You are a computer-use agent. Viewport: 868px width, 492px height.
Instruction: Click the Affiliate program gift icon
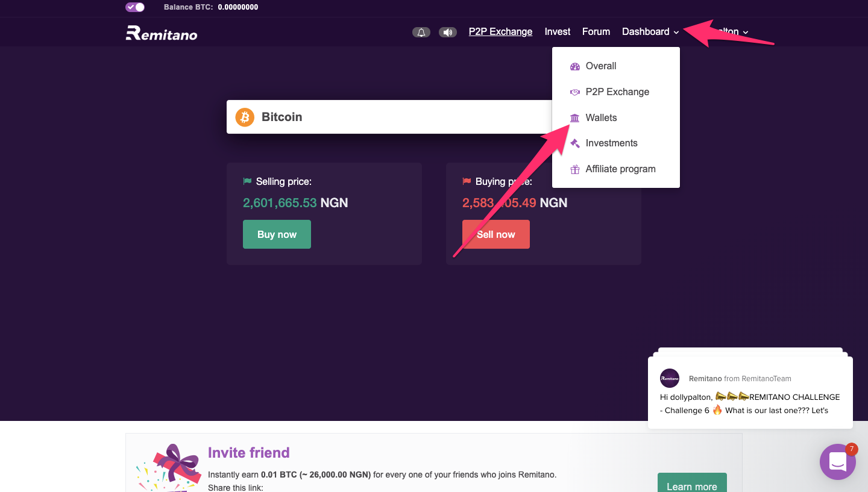coord(574,169)
